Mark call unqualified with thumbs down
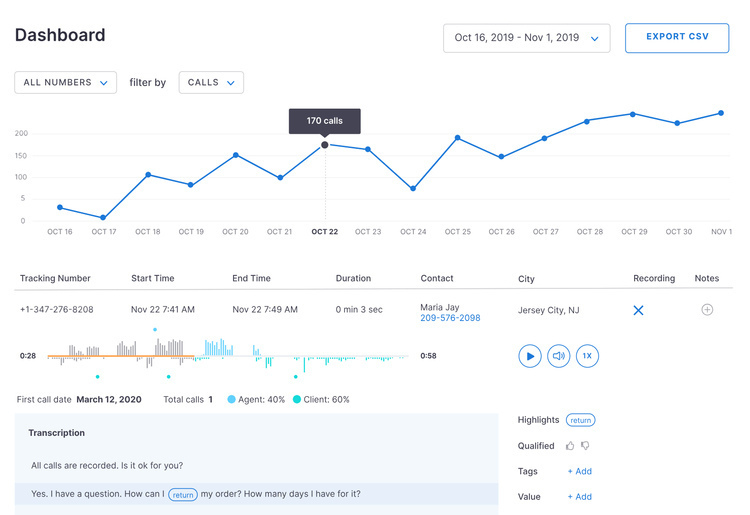 pyautogui.click(x=585, y=446)
